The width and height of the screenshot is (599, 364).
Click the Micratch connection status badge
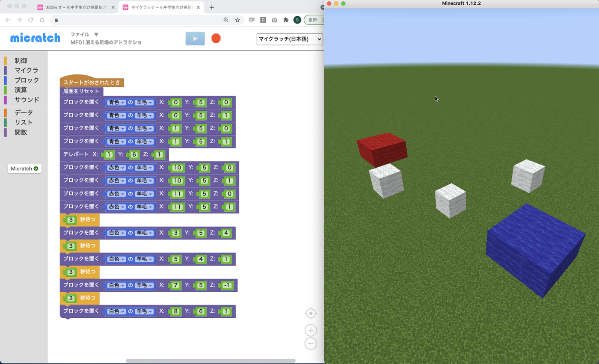[24, 169]
